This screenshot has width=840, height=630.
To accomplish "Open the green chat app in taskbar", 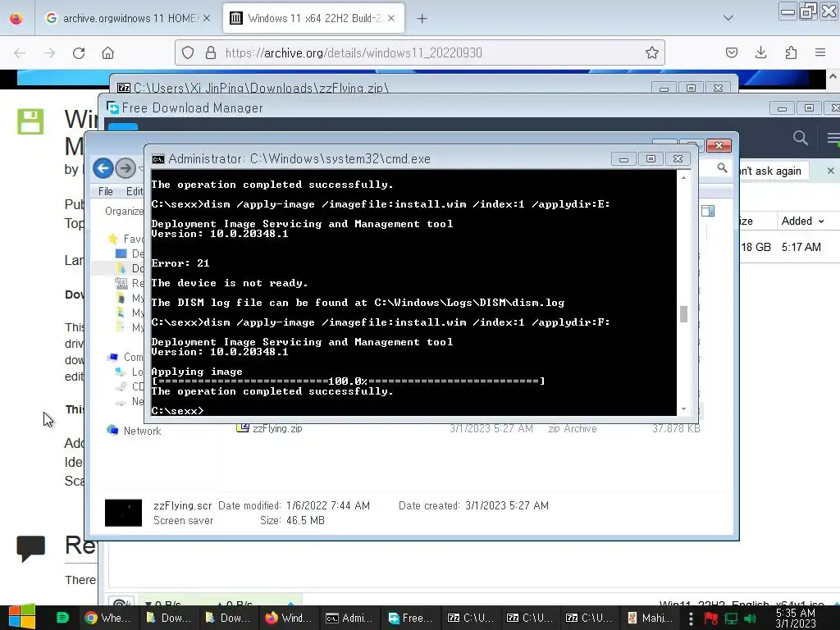I will click(x=62, y=618).
